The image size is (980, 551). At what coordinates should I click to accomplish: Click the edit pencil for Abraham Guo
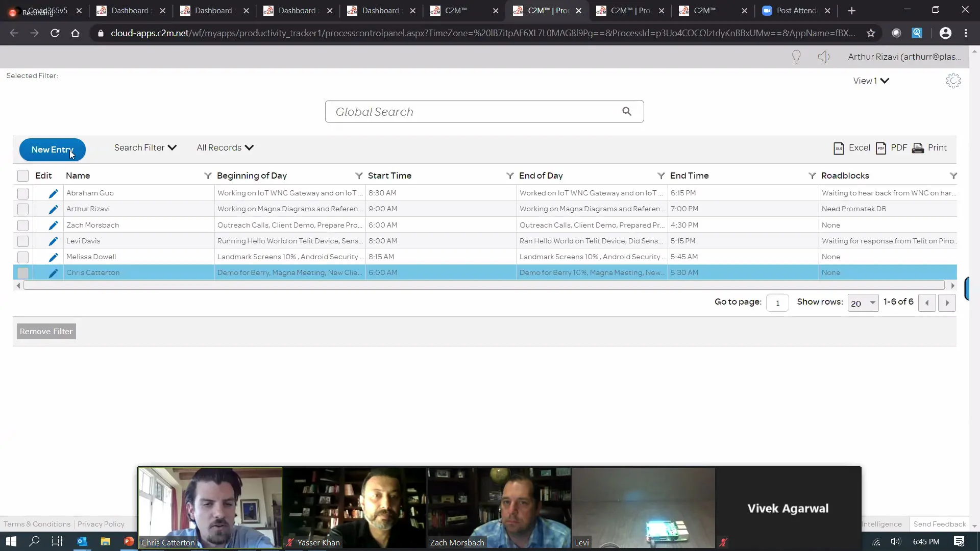[x=53, y=193]
